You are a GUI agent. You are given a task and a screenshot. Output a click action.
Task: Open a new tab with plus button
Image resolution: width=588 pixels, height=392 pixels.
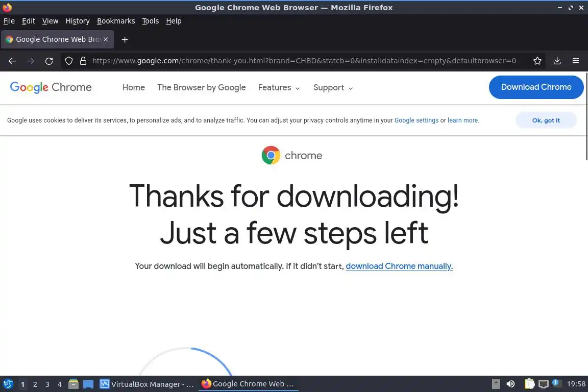pyautogui.click(x=125, y=39)
